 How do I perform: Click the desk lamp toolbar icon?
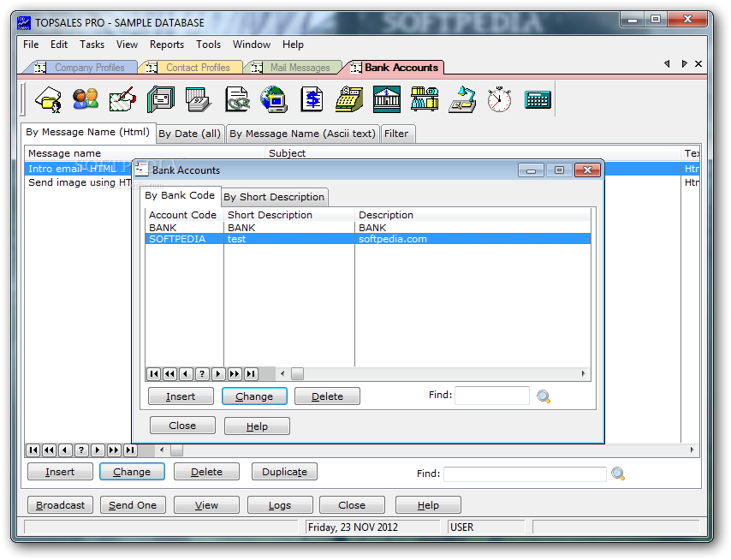462,100
